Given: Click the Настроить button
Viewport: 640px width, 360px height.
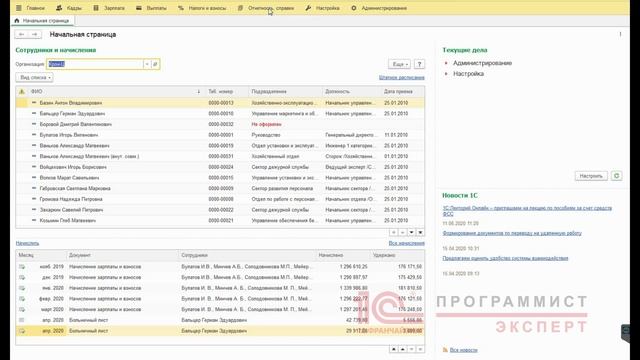Looking at the screenshot, I should click(x=591, y=176).
